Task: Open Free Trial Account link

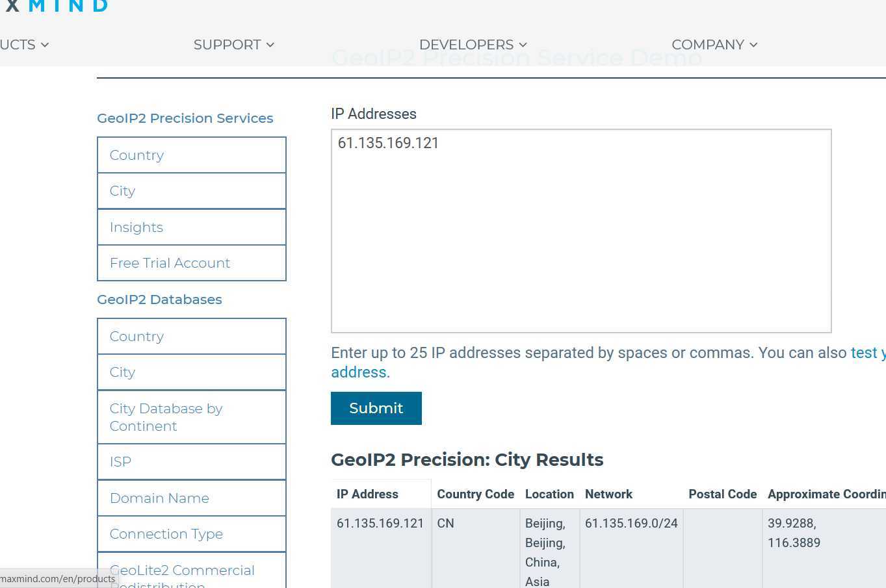Action: click(x=192, y=263)
